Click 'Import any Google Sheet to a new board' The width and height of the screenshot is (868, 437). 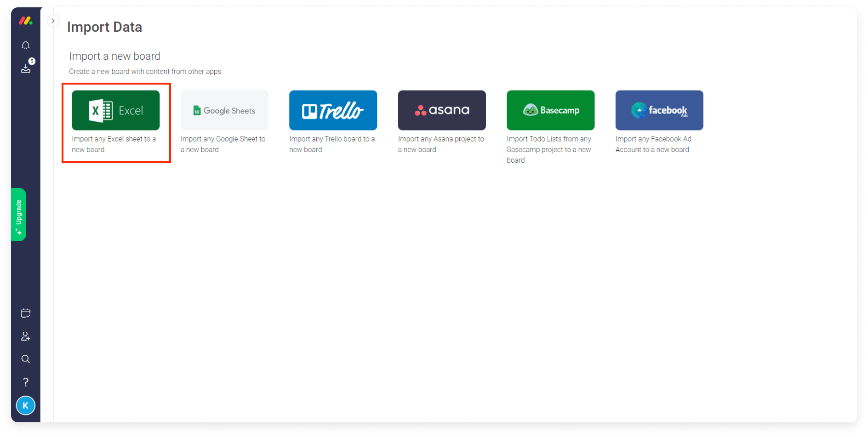223,144
